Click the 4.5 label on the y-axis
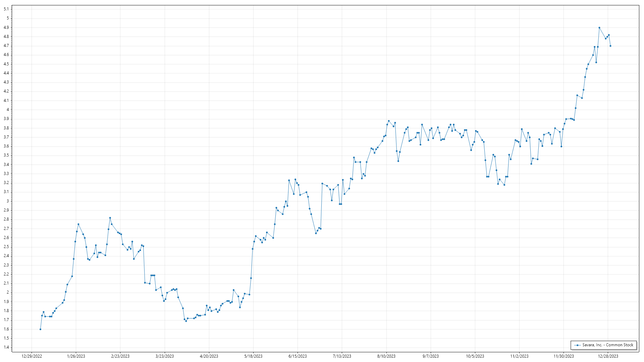 click(6, 64)
